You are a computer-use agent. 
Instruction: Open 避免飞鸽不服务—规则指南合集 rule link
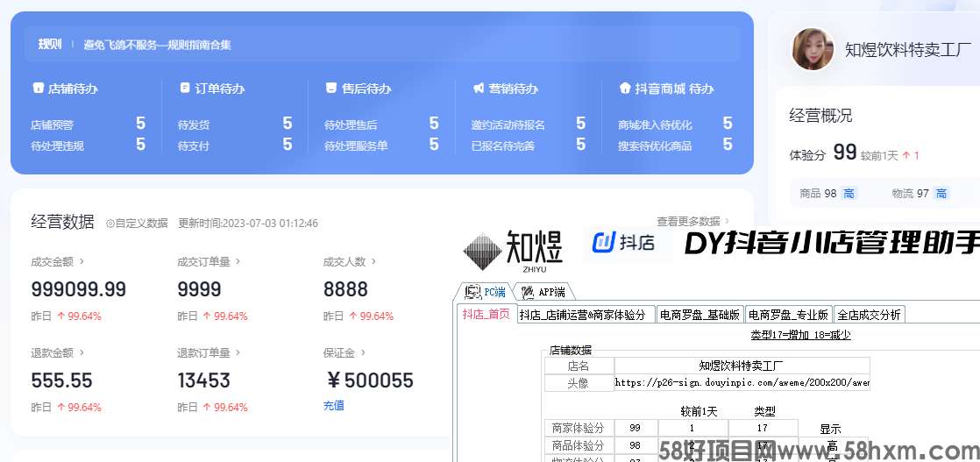(x=158, y=45)
